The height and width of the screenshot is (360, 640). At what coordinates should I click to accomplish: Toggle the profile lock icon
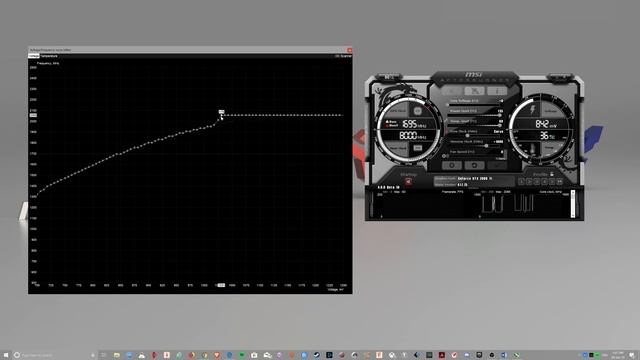click(552, 174)
